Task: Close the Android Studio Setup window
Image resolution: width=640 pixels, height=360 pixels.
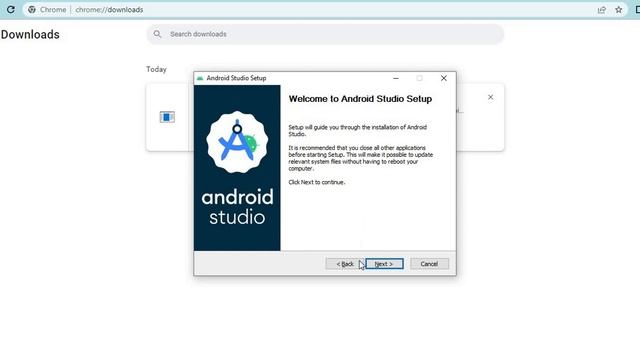Action: click(444, 78)
